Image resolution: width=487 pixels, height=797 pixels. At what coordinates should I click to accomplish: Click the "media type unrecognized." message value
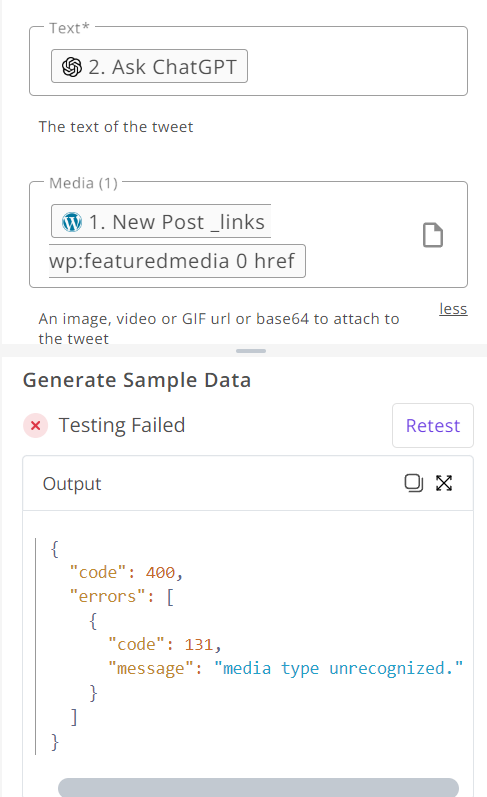pos(338,668)
